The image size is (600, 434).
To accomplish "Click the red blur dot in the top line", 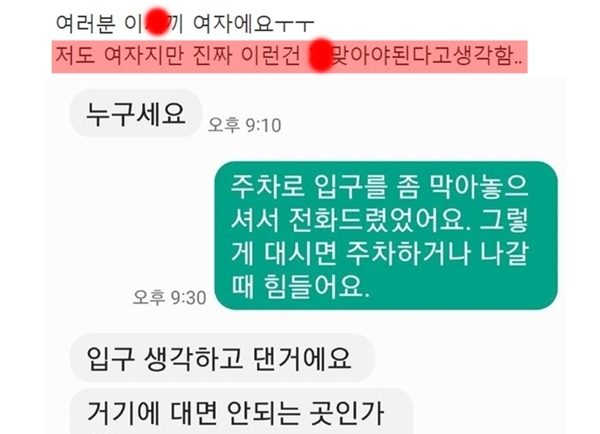I will click(x=157, y=23).
